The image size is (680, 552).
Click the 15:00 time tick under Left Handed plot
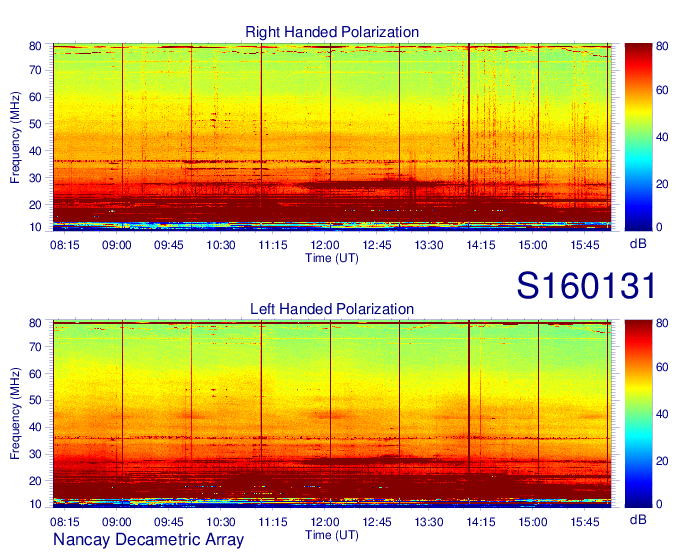click(x=533, y=522)
